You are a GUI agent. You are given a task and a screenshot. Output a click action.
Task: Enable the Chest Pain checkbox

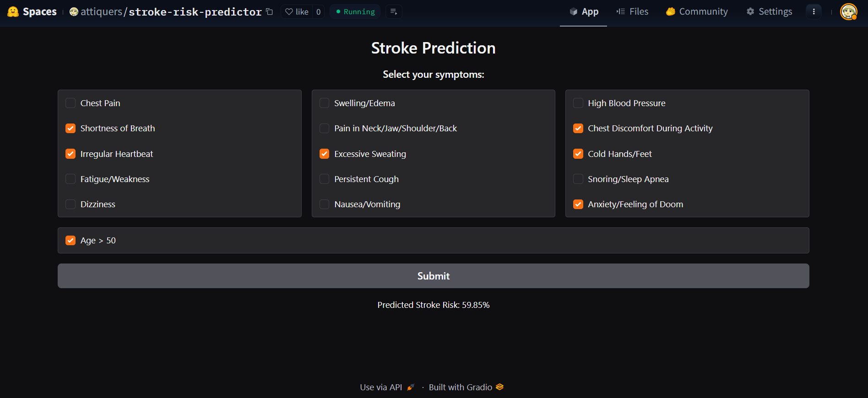pos(71,103)
